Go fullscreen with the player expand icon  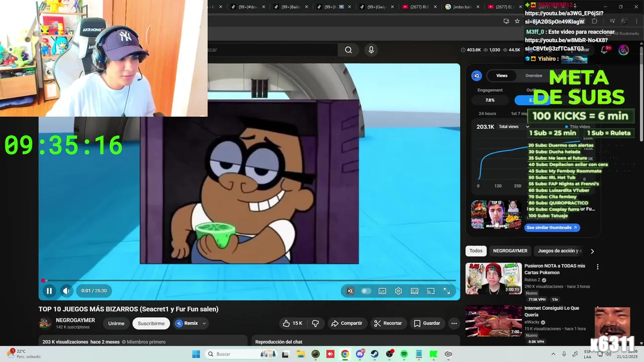click(x=447, y=291)
